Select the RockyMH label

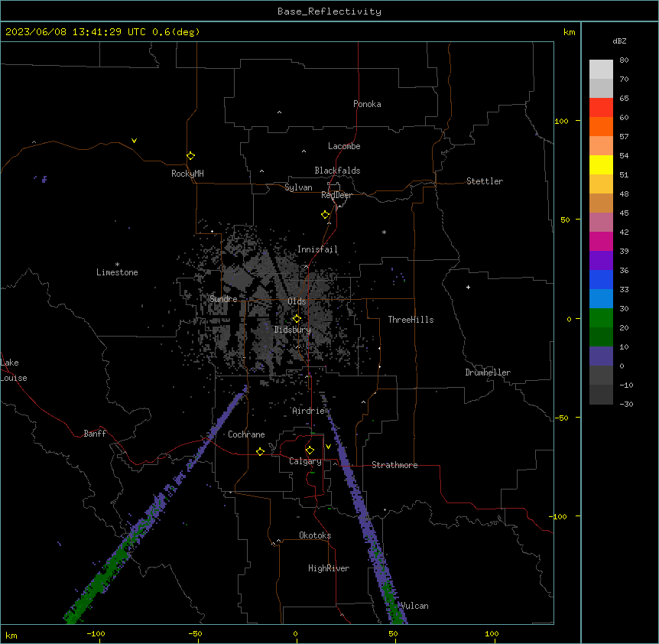click(187, 174)
